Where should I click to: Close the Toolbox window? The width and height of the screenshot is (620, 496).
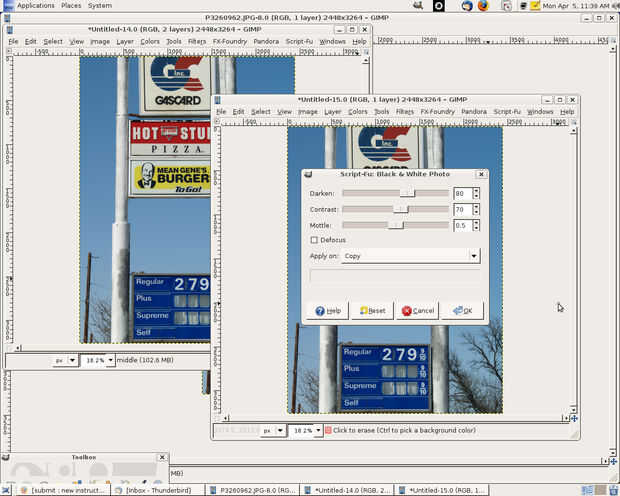point(162,457)
